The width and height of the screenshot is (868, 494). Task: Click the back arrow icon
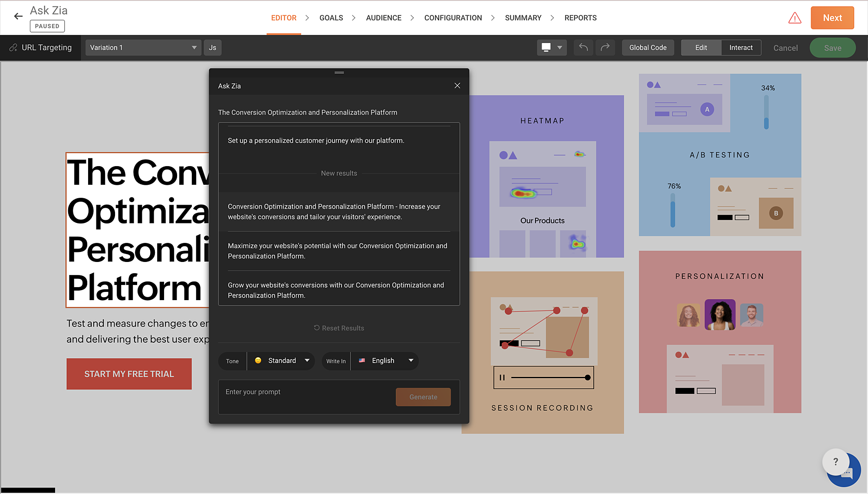(x=18, y=16)
